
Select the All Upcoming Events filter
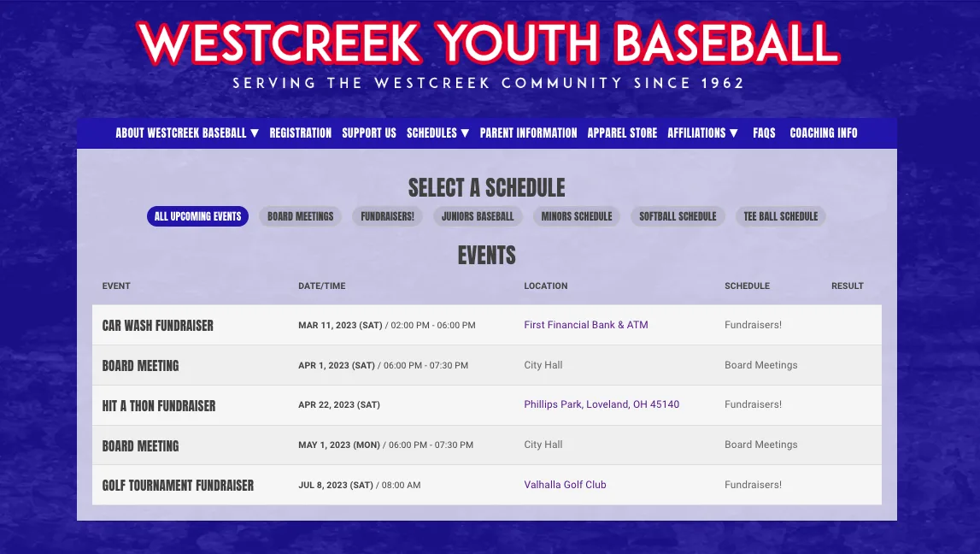coord(197,216)
